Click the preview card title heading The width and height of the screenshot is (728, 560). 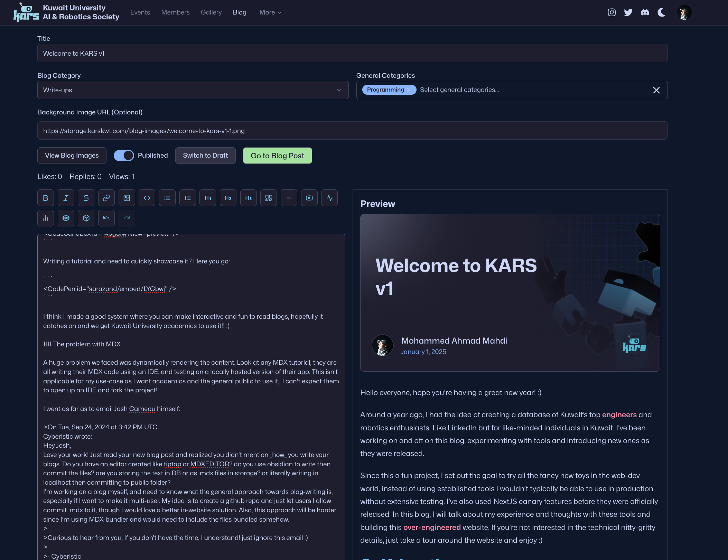[456, 277]
